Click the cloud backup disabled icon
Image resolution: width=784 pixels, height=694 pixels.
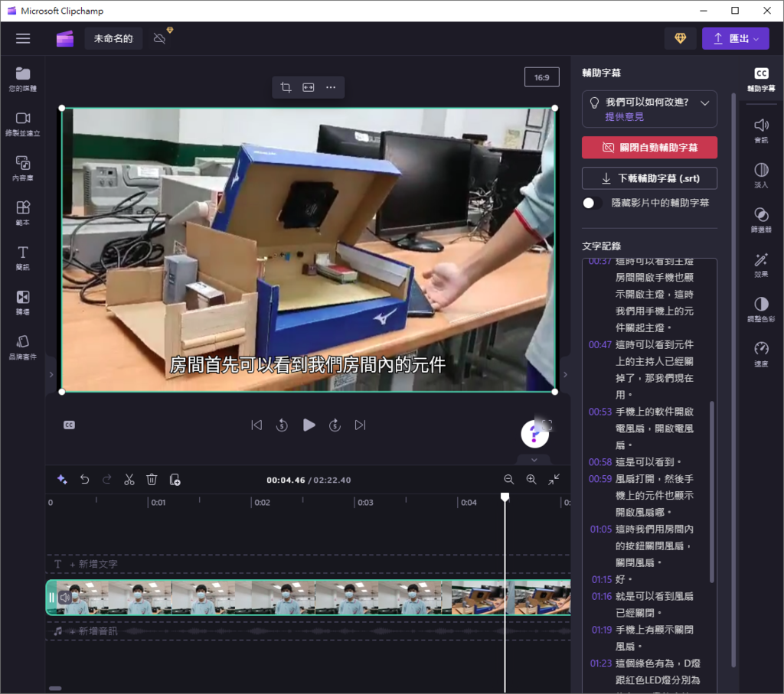[159, 38]
